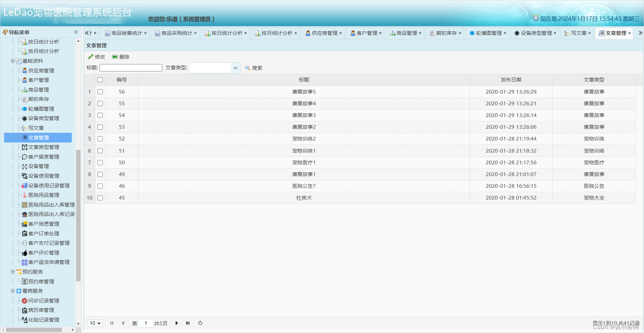Open 按日统计分析 in the sidebar tree
This screenshot has width=644, height=333.
point(44,42)
